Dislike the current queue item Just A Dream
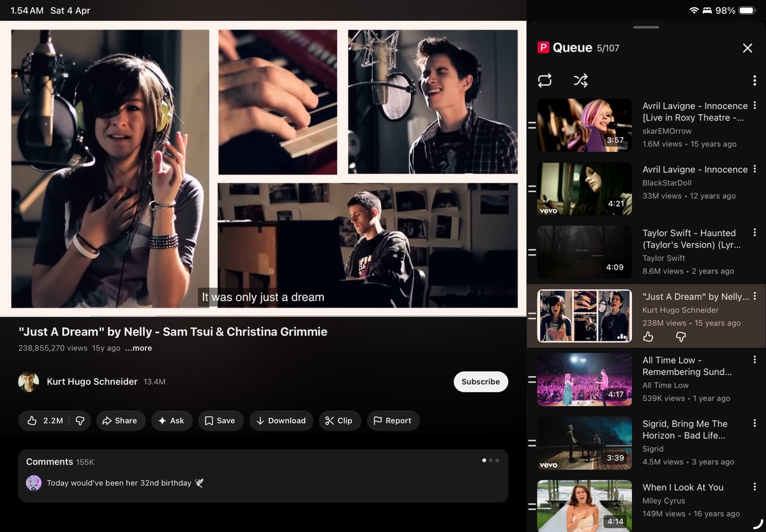The height and width of the screenshot is (532, 766). coord(680,336)
